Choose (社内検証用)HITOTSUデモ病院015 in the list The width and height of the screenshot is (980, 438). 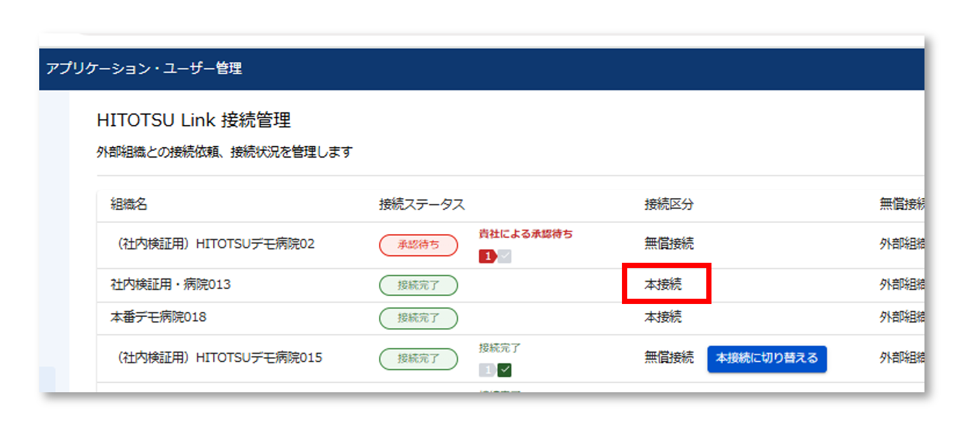coord(216,358)
